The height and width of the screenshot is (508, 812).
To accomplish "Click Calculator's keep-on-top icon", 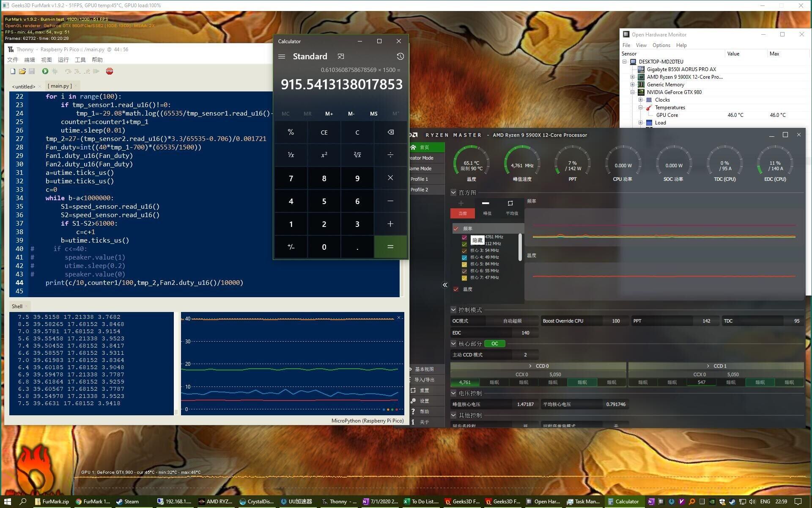I will point(341,56).
